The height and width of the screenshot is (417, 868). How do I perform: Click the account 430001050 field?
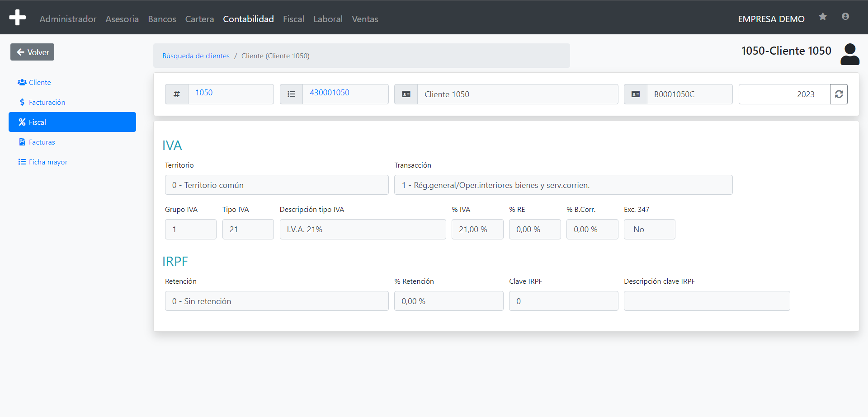[345, 94]
